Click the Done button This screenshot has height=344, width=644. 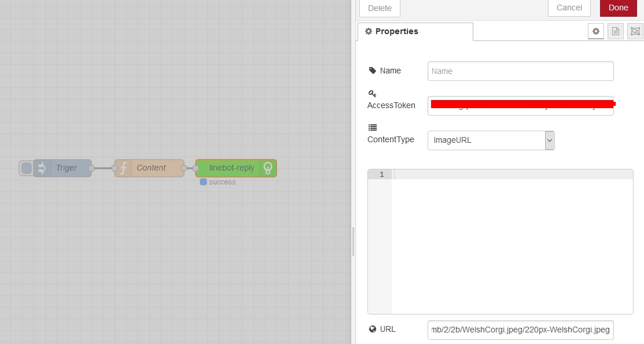[x=618, y=8]
